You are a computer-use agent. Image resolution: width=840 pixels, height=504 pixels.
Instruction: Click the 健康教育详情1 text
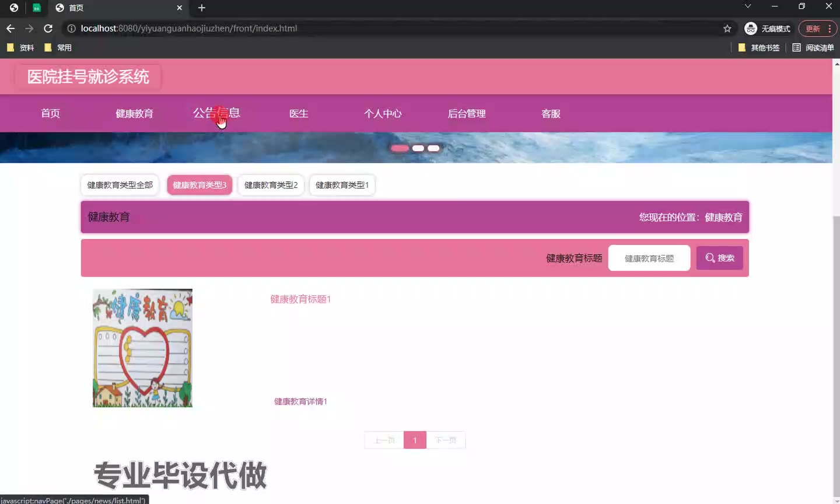tap(300, 401)
